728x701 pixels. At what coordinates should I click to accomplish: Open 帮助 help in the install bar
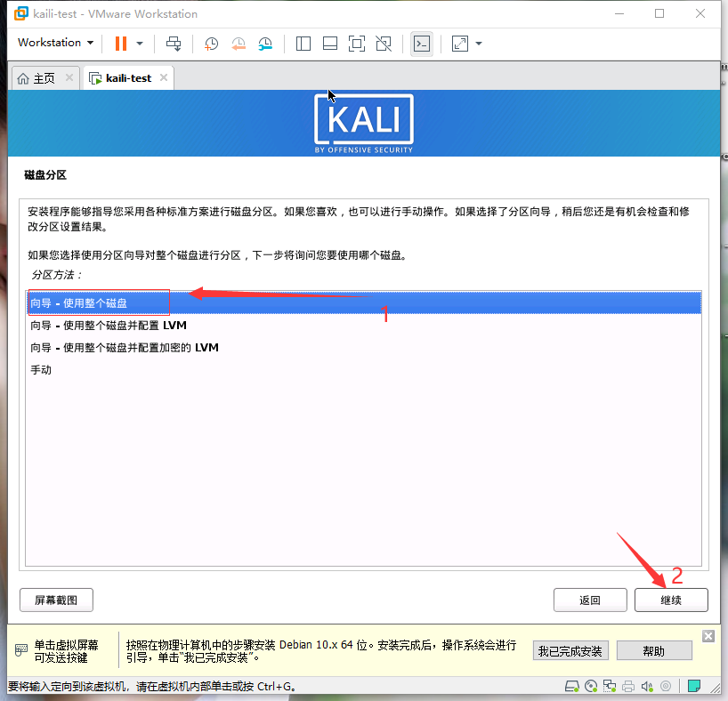coord(654,651)
